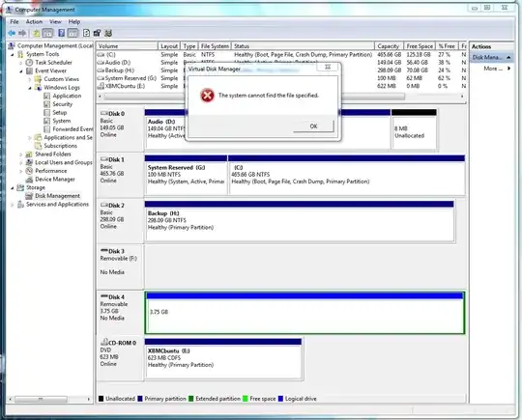This screenshot has width=522, height=420.
Task: Click the Unallocated black legend swatch
Action: pos(101,399)
